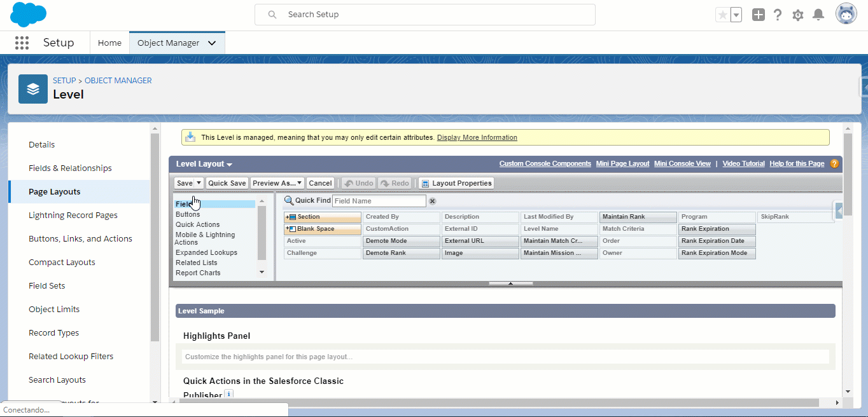The height and width of the screenshot is (417, 868).
Task: Open Search Layouts in the sidebar
Action: (57, 379)
